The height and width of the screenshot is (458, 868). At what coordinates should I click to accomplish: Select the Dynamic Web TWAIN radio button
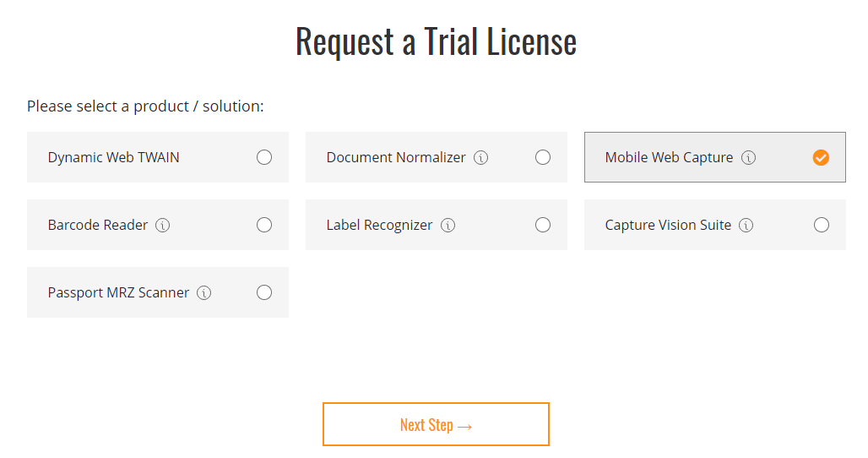click(x=264, y=157)
